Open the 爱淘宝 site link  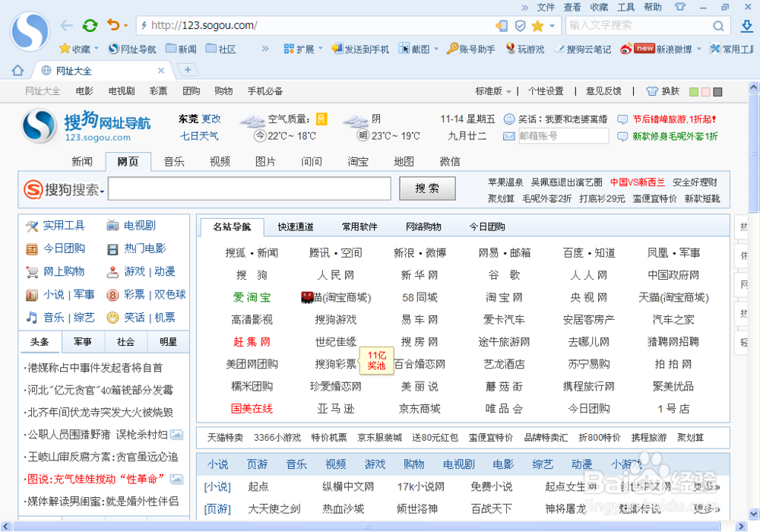click(x=252, y=297)
